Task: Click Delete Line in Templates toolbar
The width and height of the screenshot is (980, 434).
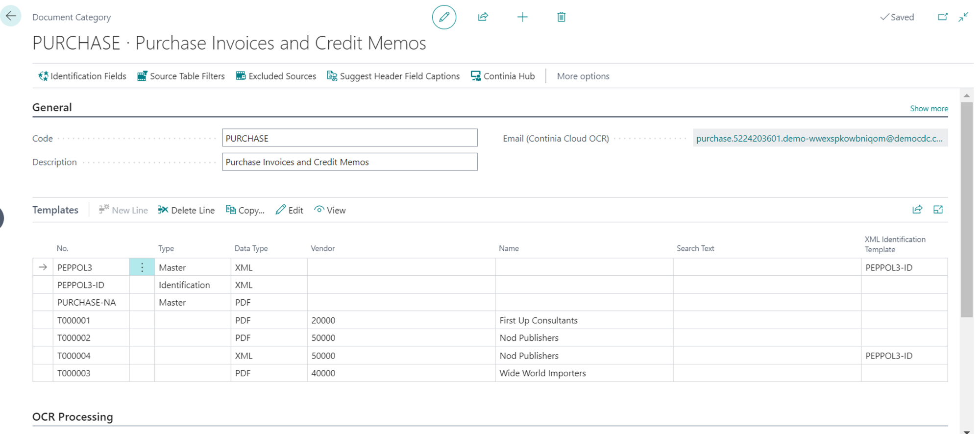Action: [x=186, y=210]
